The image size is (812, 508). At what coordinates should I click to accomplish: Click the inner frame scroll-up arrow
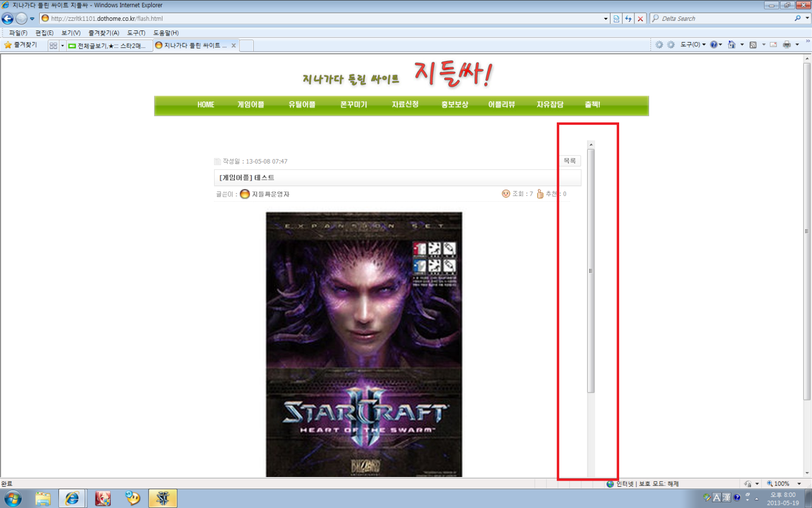tap(591, 145)
